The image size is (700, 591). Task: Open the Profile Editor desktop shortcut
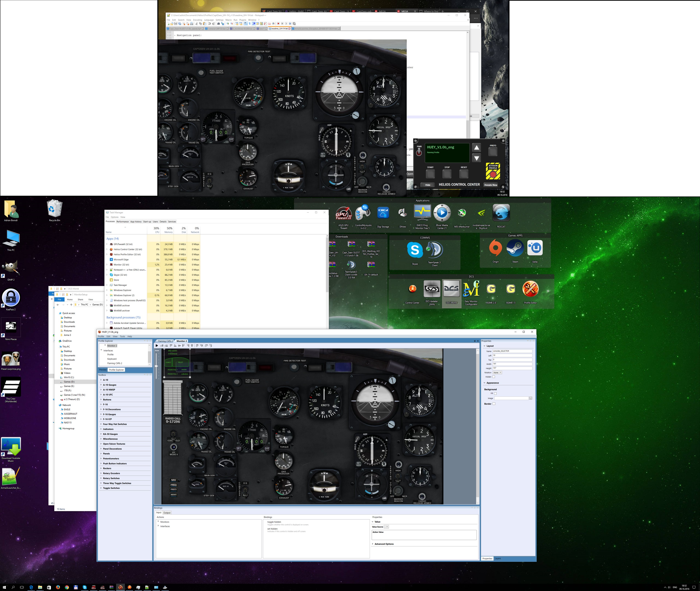click(x=530, y=292)
